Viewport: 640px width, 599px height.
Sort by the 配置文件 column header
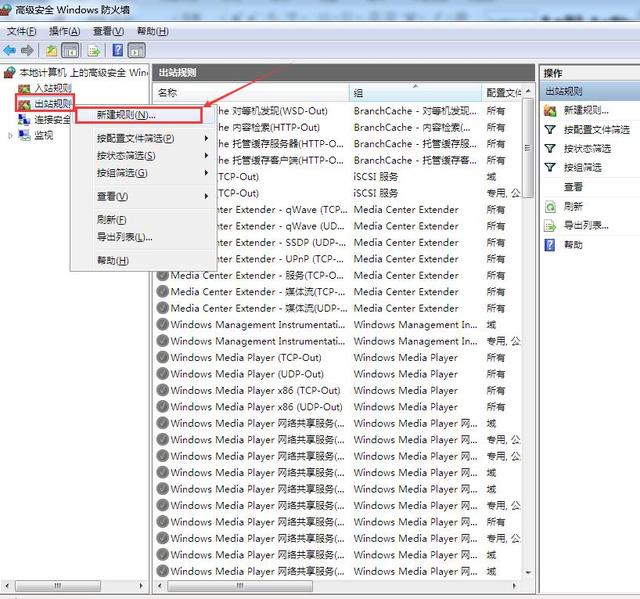[502, 93]
